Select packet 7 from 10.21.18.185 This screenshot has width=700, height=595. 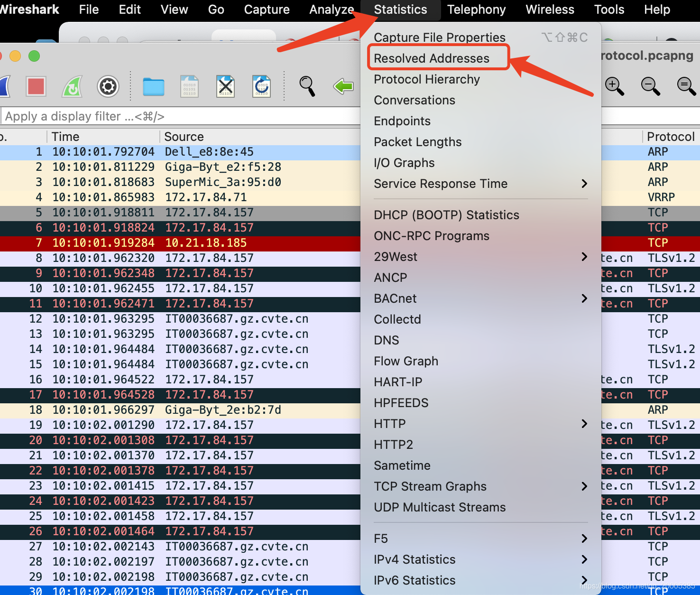coord(180,243)
